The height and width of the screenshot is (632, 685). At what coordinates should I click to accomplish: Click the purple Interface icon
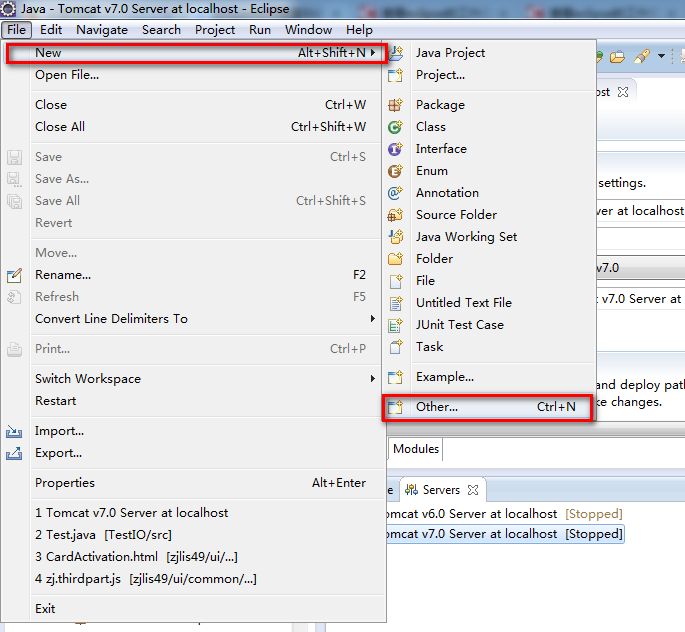tap(396, 149)
